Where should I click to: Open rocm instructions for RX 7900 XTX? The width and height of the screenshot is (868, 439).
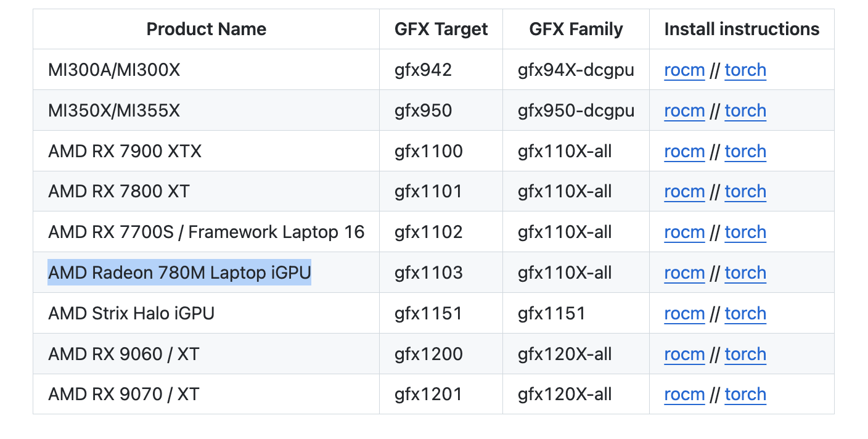[x=684, y=151]
